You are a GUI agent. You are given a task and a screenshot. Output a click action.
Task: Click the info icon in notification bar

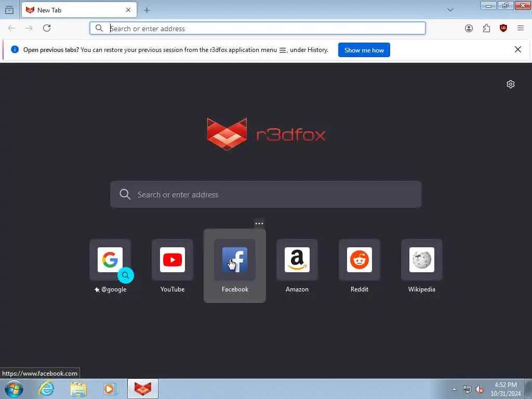coord(15,49)
